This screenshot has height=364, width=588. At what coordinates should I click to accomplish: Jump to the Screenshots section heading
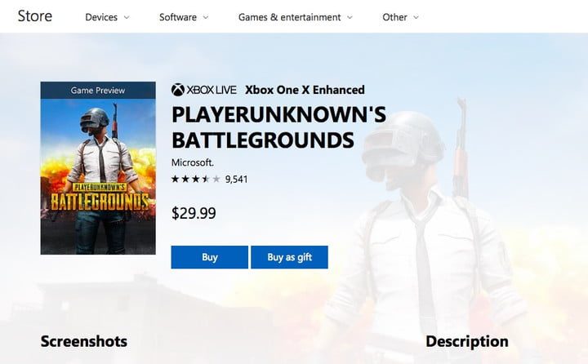pyautogui.click(x=84, y=341)
